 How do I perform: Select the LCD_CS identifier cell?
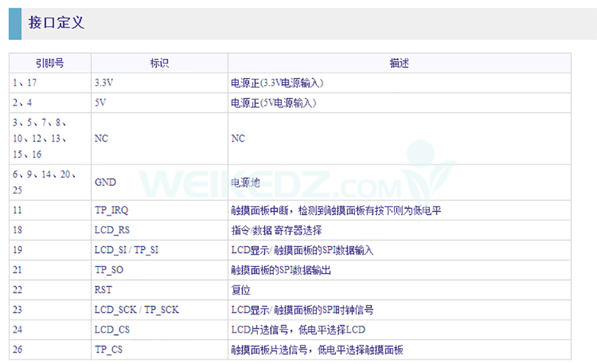point(159,330)
